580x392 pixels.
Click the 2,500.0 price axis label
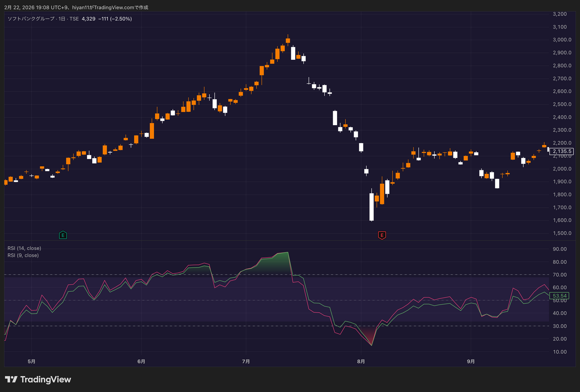562,104
